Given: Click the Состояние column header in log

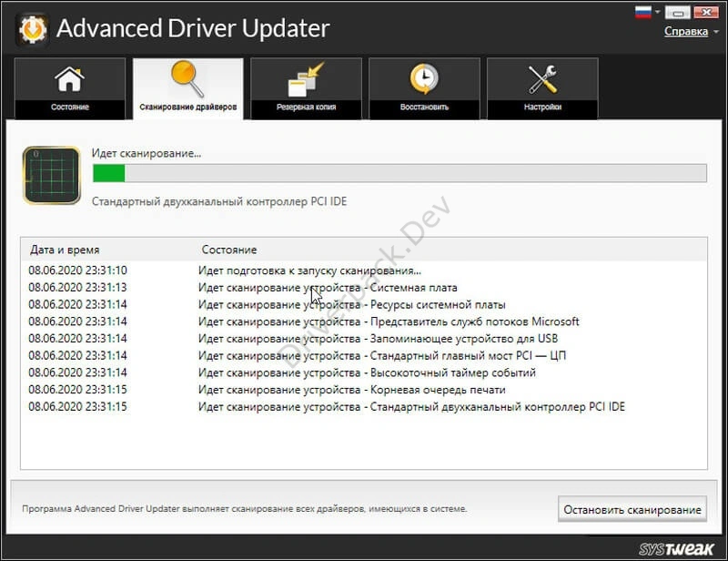Looking at the screenshot, I should click(x=229, y=250).
